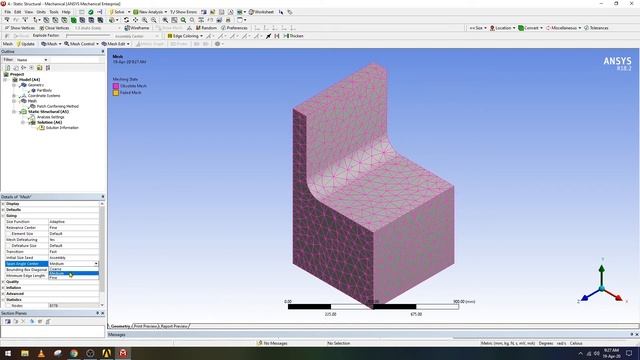Expand the Inflation details group
The height and width of the screenshot is (360, 640).
[3, 288]
